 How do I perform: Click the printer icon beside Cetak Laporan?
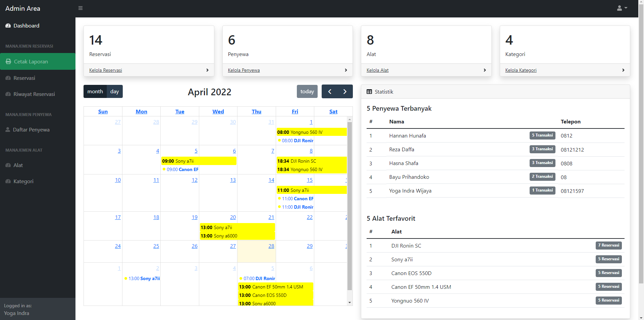click(8, 61)
